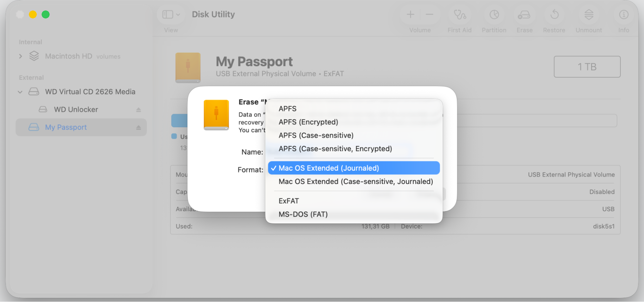
Task: Choose APFS (Encrypted) format
Action: tap(354, 122)
